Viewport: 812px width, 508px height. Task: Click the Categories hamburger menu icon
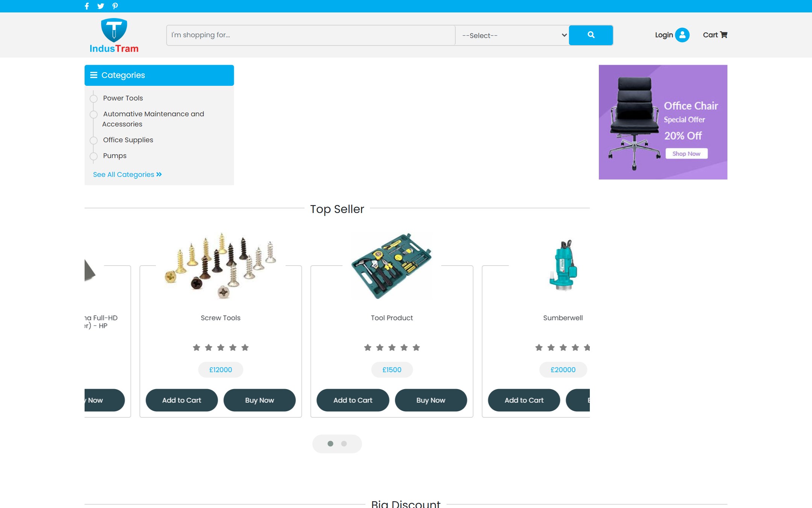pyautogui.click(x=94, y=75)
